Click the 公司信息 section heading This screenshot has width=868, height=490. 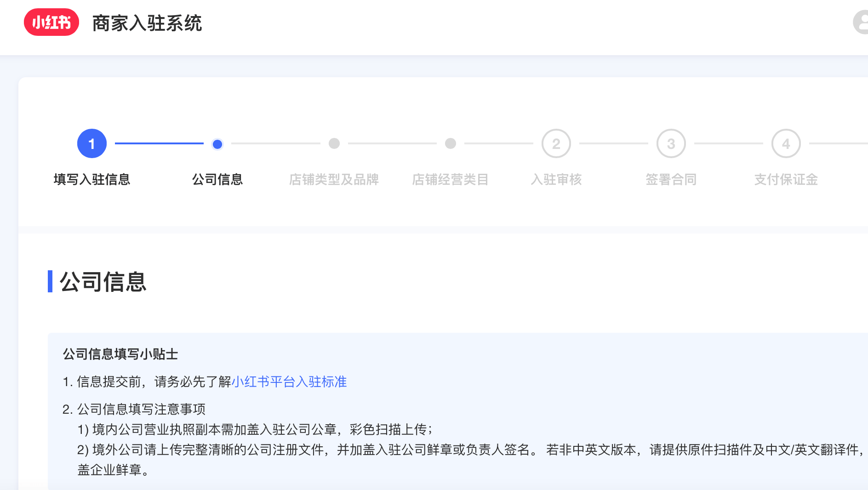point(103,281)
